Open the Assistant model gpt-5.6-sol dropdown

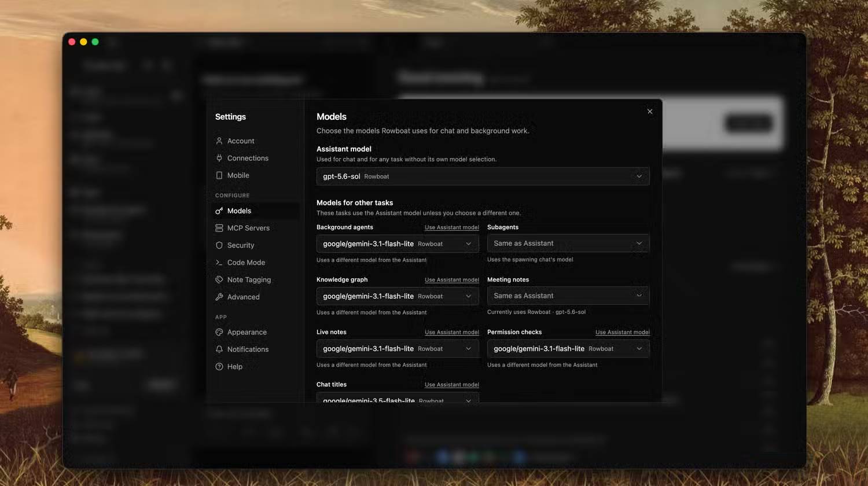click(x=483, y=176)
